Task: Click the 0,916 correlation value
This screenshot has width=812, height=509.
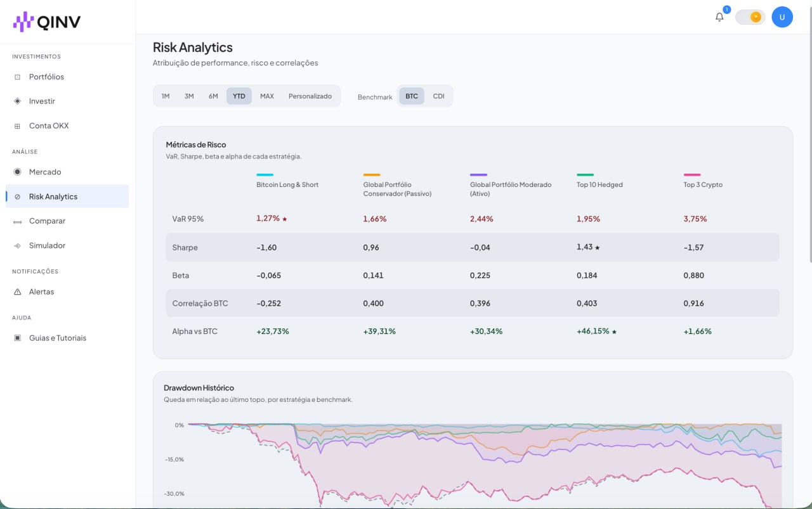Action: [x=693, y=303]
